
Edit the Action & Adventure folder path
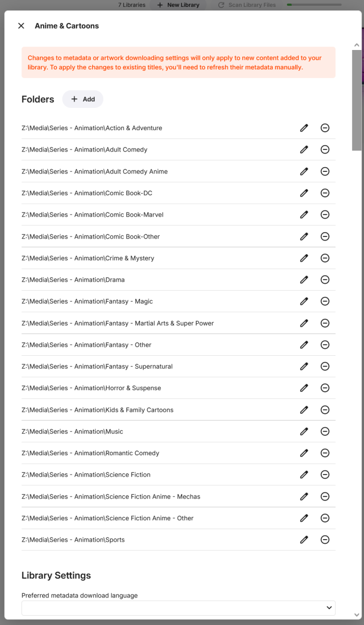pos(304,128)
